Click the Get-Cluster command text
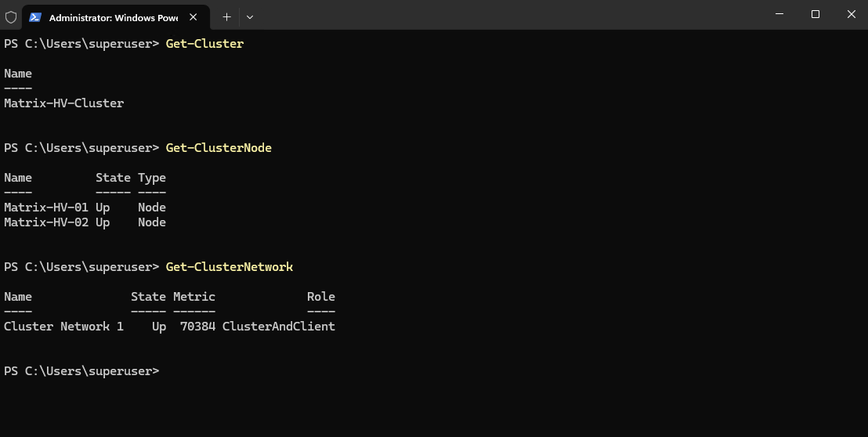 (204, 44)
